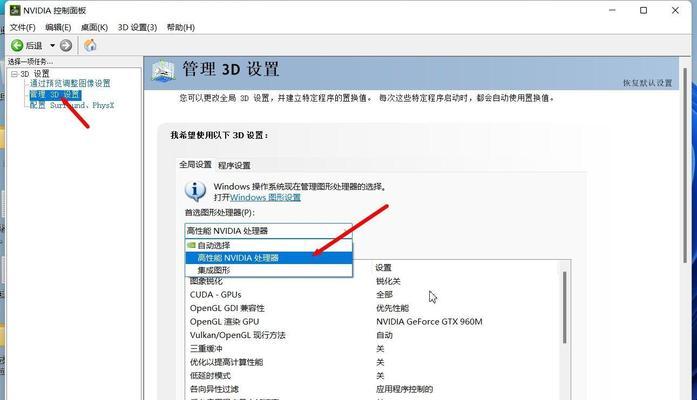Viewport: 697px width, 400px height.
Task: Click the NVIDIA app icon in title bar
Action: 15,10
